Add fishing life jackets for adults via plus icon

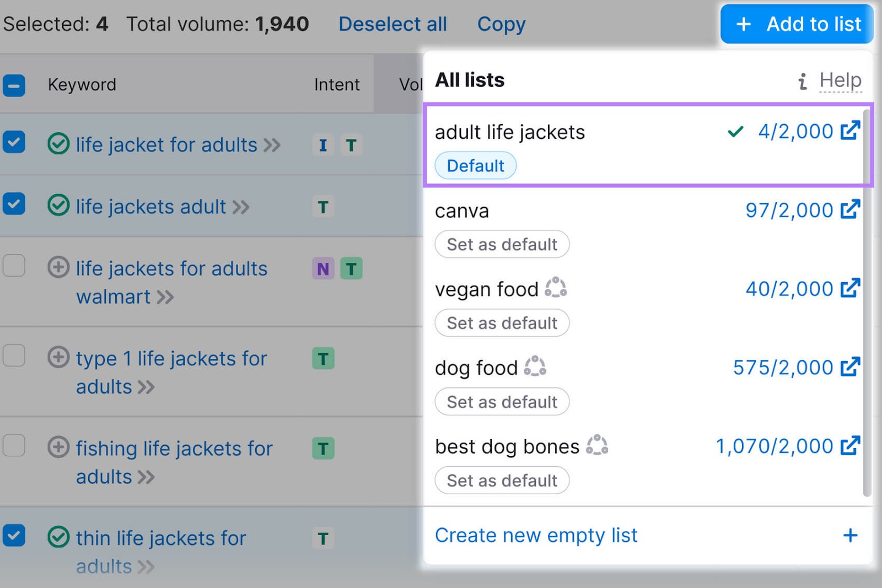pyautogui.click(x=58, y=447)
